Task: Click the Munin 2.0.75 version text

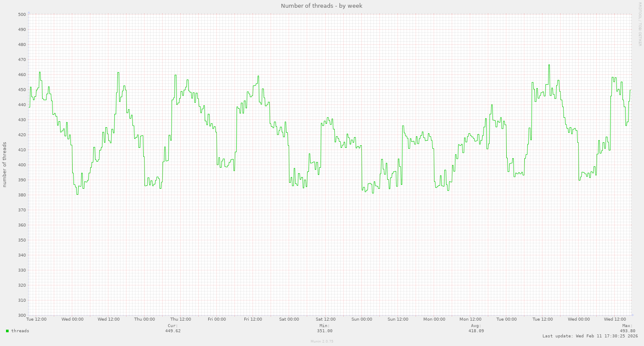Action: click(322, 341)
